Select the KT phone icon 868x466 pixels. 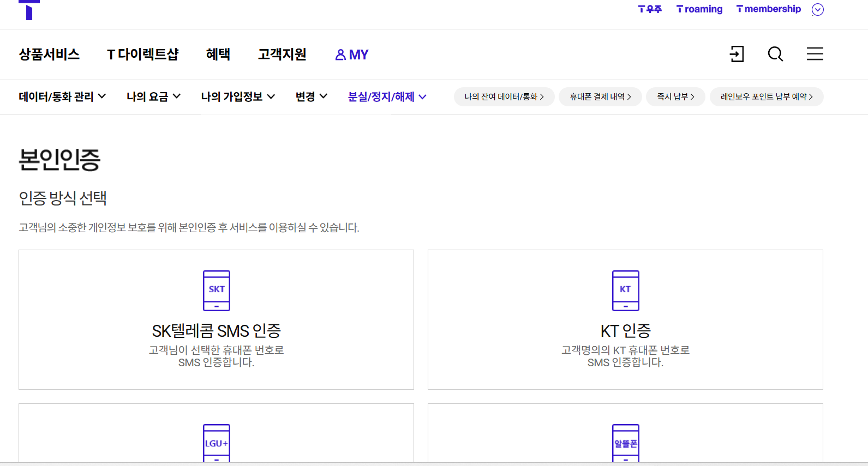click(x=626, y=291)
